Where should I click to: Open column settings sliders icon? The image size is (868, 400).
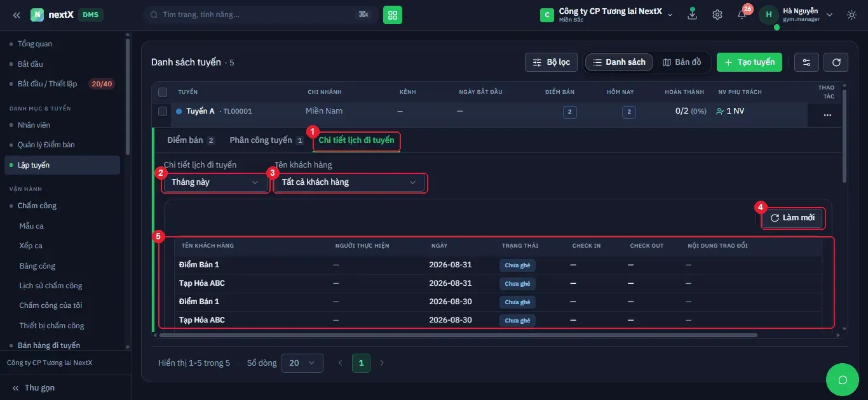coord(806,62)
